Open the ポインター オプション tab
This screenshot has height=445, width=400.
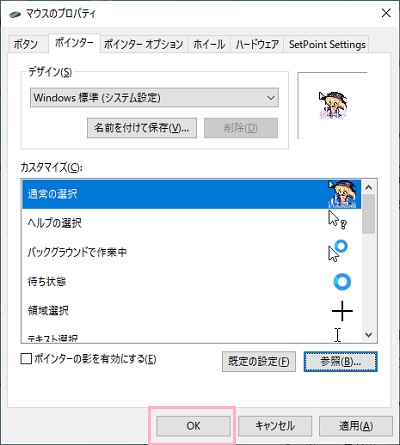[144, 44]
